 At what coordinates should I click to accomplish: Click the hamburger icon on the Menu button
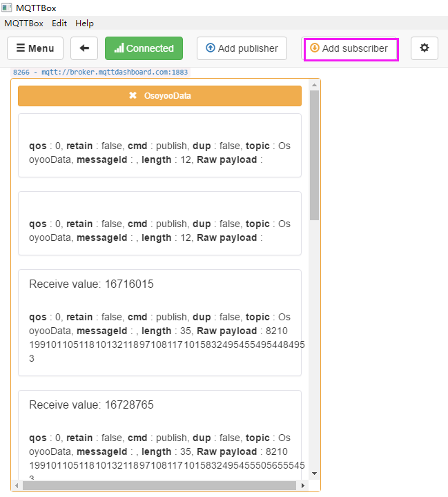tap(21, 48)
